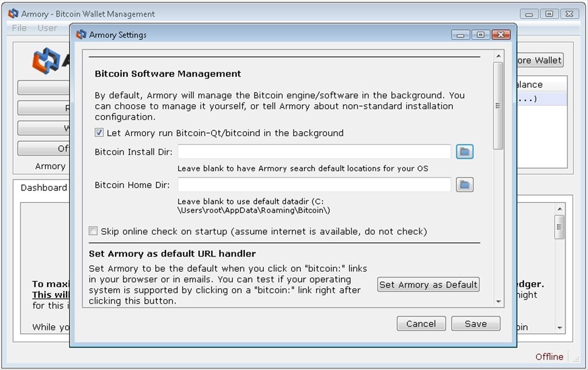Click the Armory Settings window logo icon

tap(81, 35)
